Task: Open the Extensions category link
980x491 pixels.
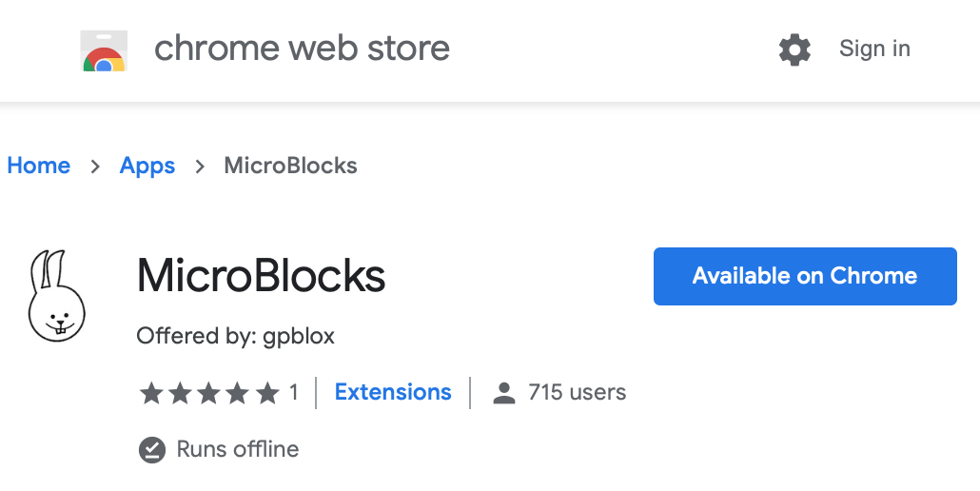Action: pyautogui.click(x=393, y=392)
